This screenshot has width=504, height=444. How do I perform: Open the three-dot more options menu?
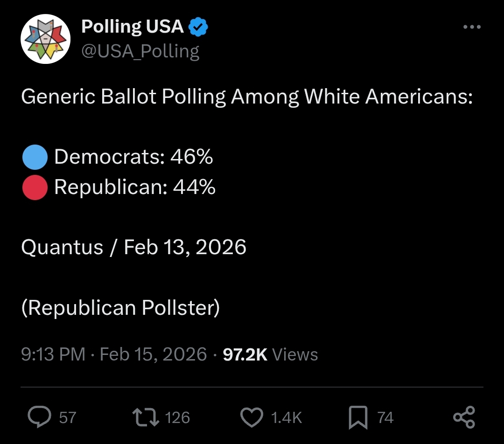pos(472,27)
